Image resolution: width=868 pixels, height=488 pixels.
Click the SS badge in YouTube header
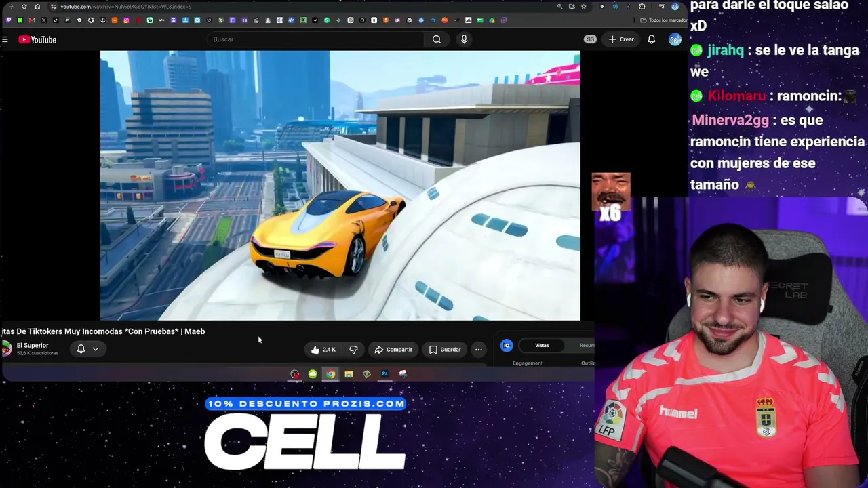(x=590, y=39)
